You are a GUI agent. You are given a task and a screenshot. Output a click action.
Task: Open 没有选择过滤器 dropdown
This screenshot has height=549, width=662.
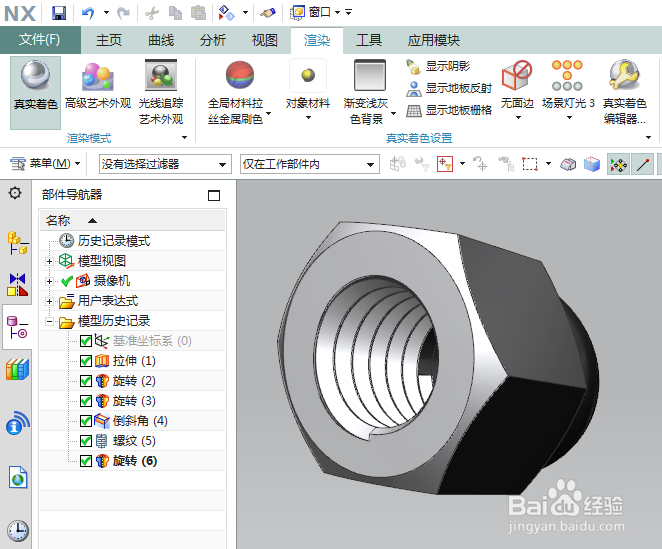(165, 164)
